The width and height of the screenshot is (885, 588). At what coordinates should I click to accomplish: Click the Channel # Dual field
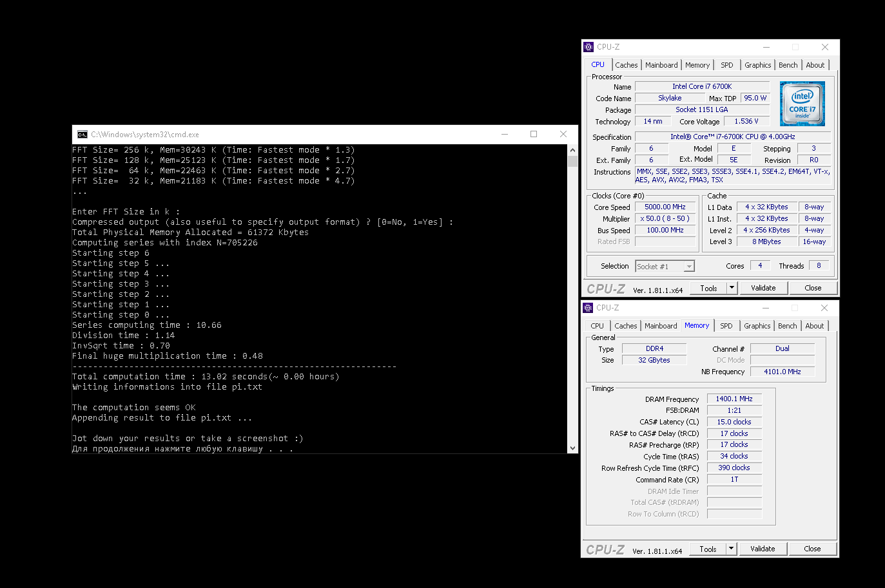click(x=783, y=348)
